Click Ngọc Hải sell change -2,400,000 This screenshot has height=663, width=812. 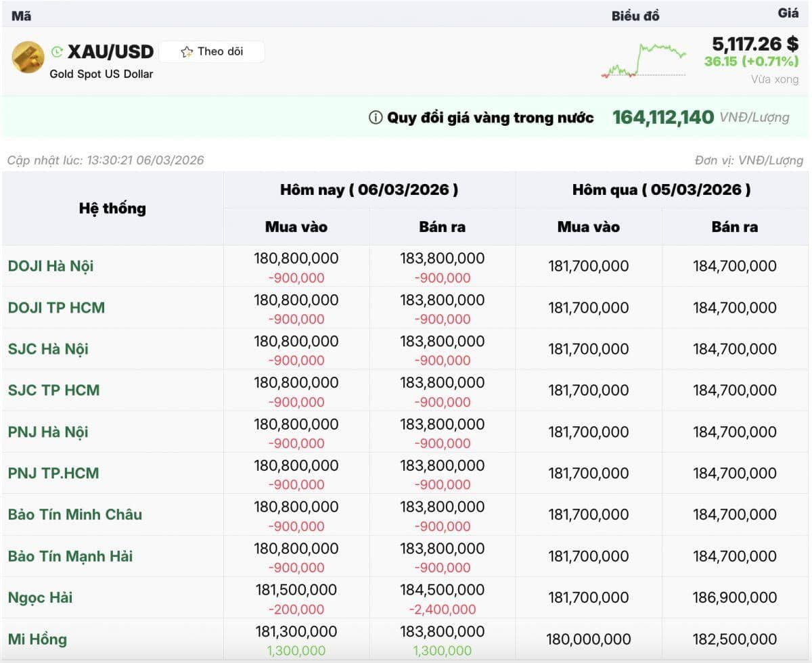click(x=443, y=610)
